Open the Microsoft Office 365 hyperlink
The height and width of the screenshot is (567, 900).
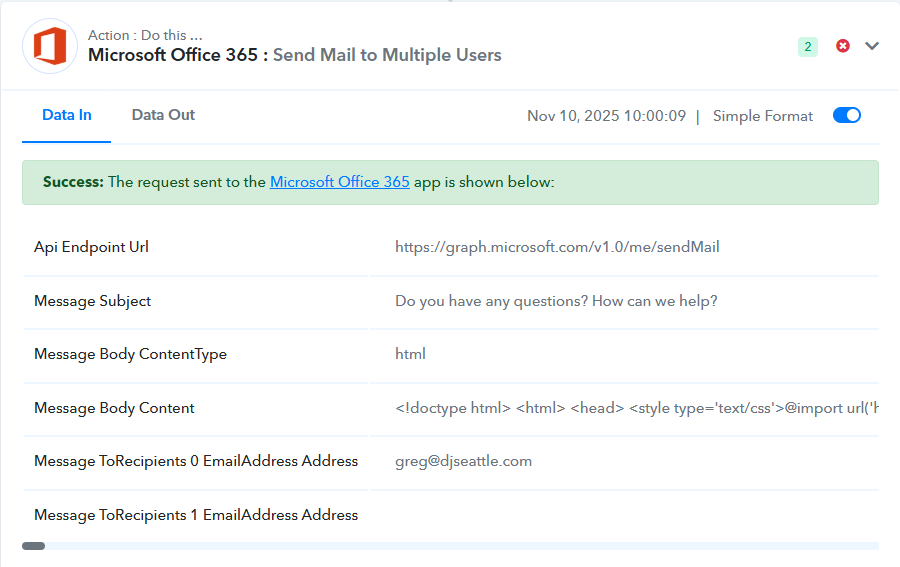[x=340, y=182]
